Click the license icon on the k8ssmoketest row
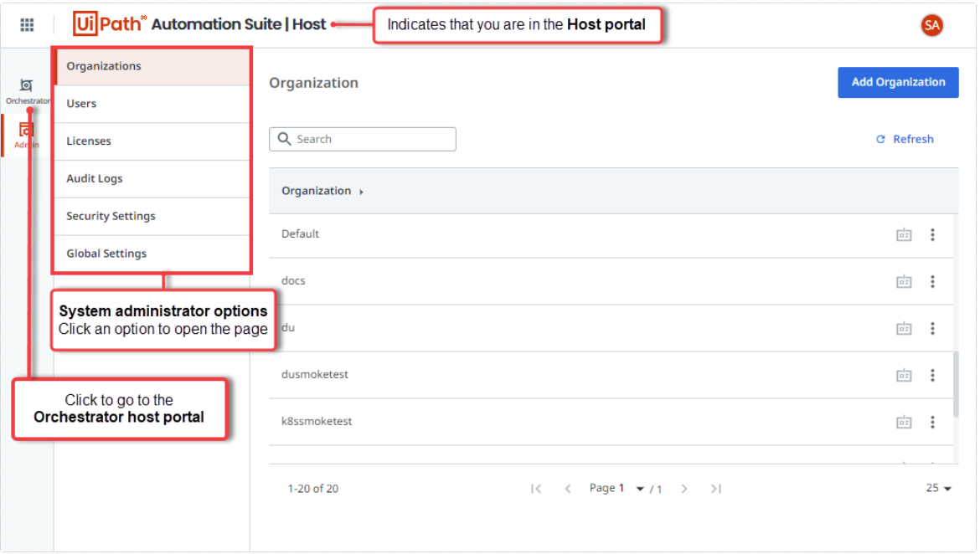Image resolution: width=980 pixels, height=554 pixels. point(904,423)
